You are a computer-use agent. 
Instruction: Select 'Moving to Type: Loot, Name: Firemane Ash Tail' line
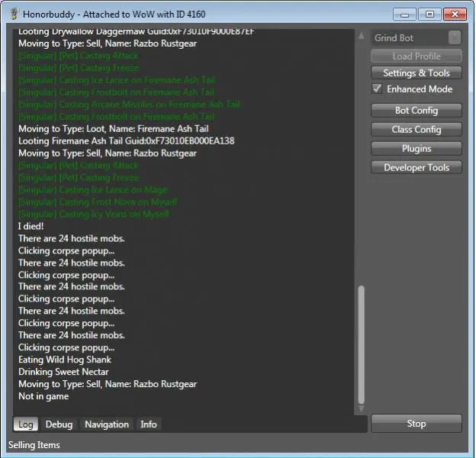coord(114,129)
